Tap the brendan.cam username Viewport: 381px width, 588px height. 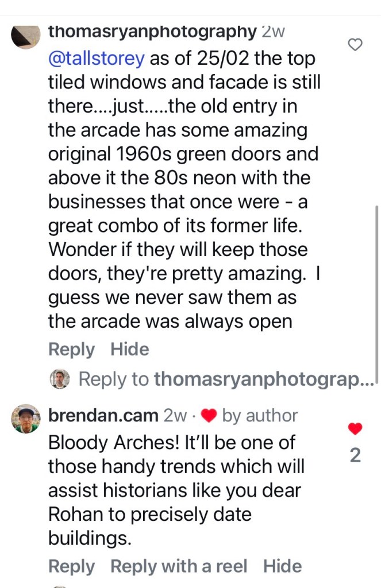[103, 415]
